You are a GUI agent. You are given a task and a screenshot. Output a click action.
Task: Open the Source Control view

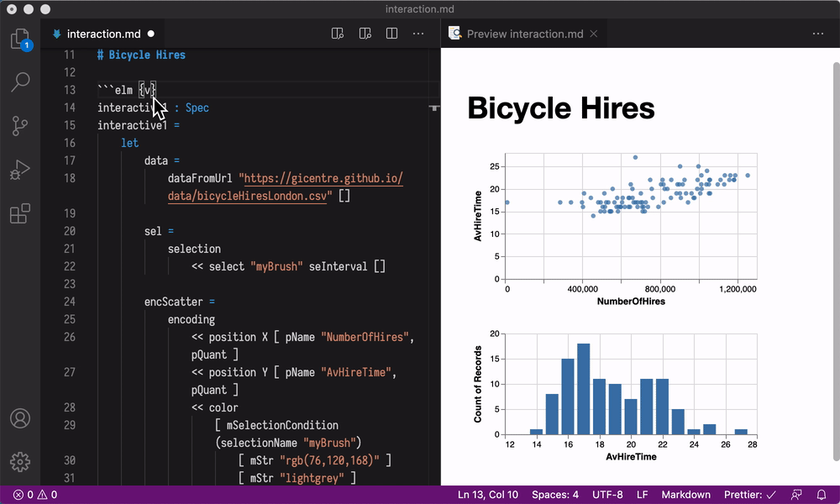click(x=20, y=126)
